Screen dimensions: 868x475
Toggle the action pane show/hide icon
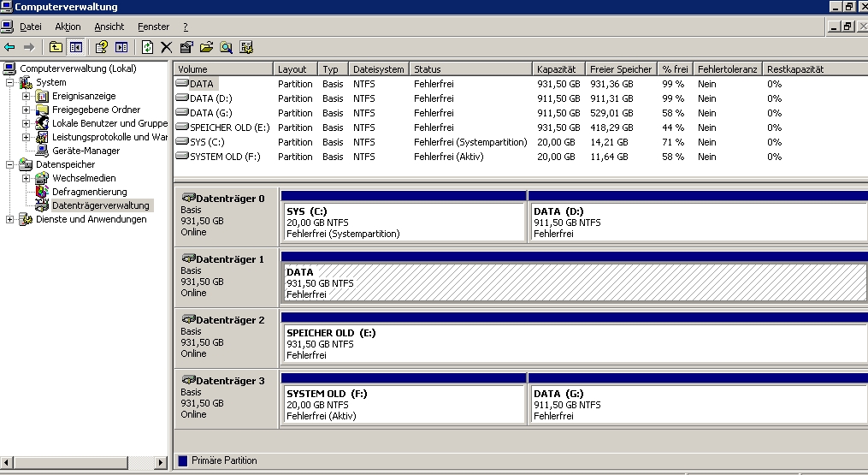pos(121,47)
